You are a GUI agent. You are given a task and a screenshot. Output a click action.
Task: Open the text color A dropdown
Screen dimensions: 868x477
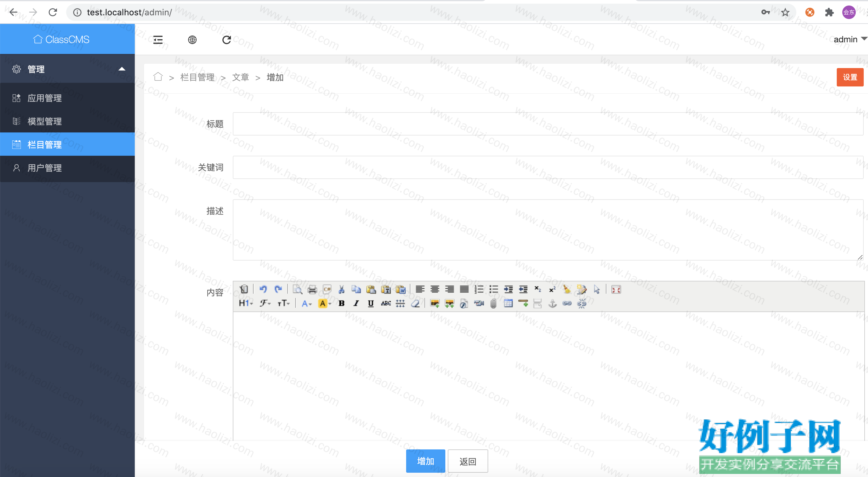click(x=307, y=303)
